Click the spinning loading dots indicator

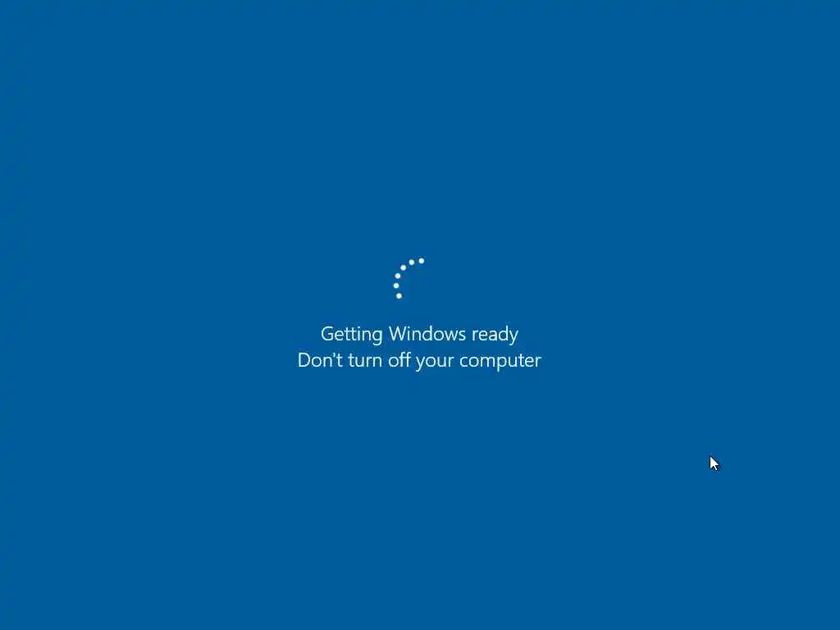coord(409,279)
